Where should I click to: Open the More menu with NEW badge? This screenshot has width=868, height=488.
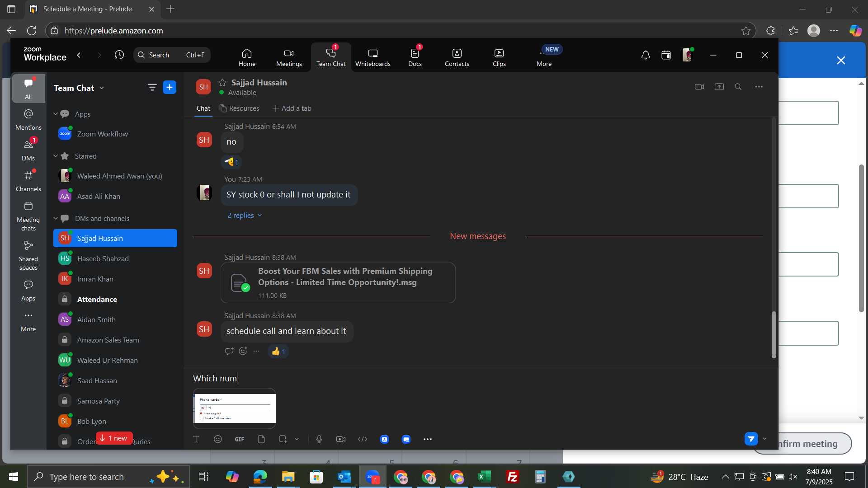click(544, 57)
